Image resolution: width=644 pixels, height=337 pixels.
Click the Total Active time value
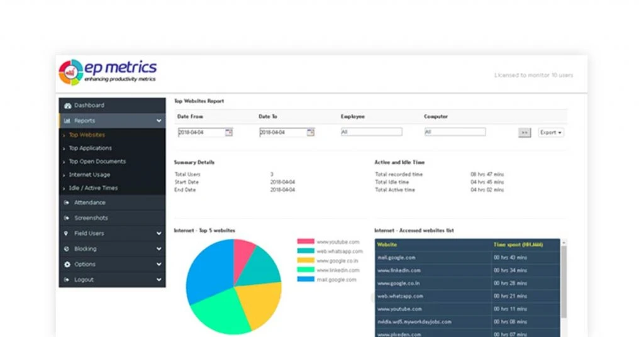click(x=487, y=190)
